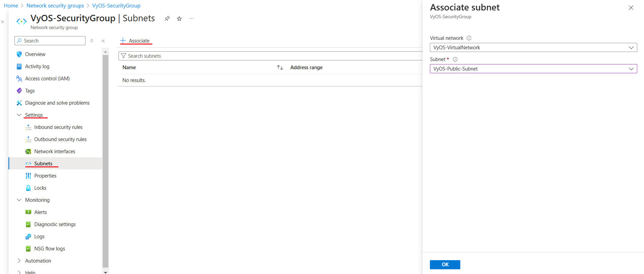Sort by Name using the sort arrows icon
Viewport: 644px width, 274px height.
[x=280, y=67]
